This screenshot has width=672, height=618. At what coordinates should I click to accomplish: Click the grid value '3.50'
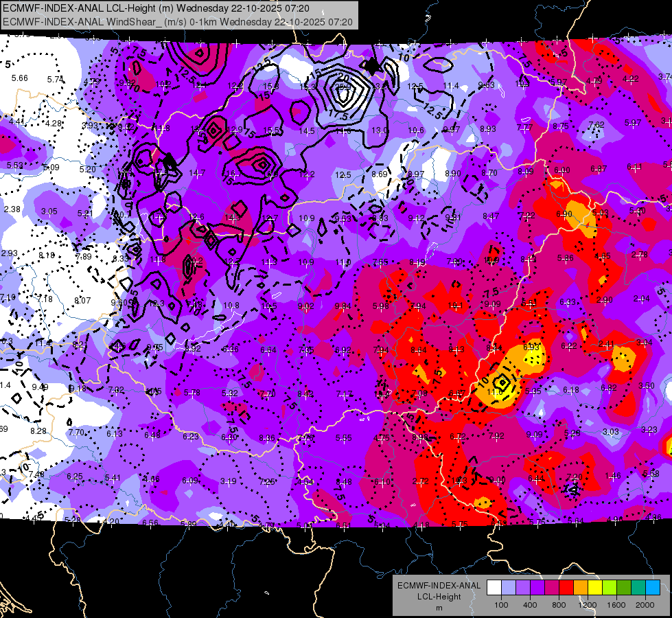(x=647, y=385)
